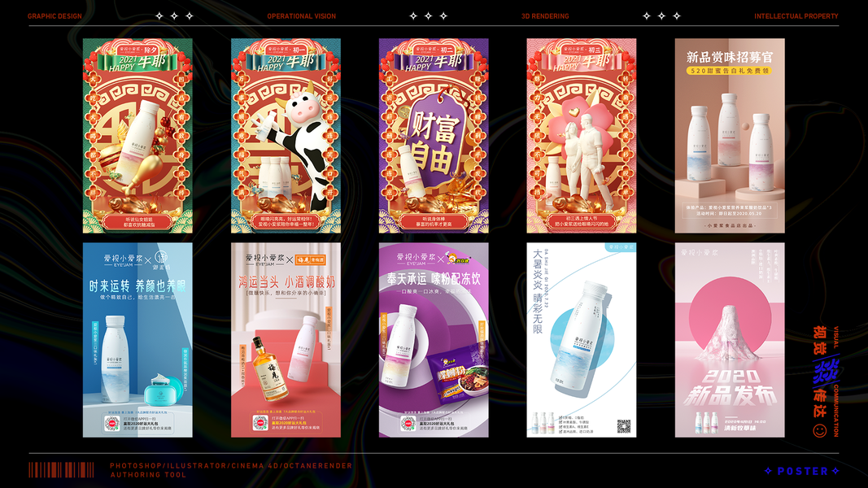The height and width of the screenshot is (488, 868).
Task: View the 新品赏味招募官 beige poster
Action: tap(730, 136)
